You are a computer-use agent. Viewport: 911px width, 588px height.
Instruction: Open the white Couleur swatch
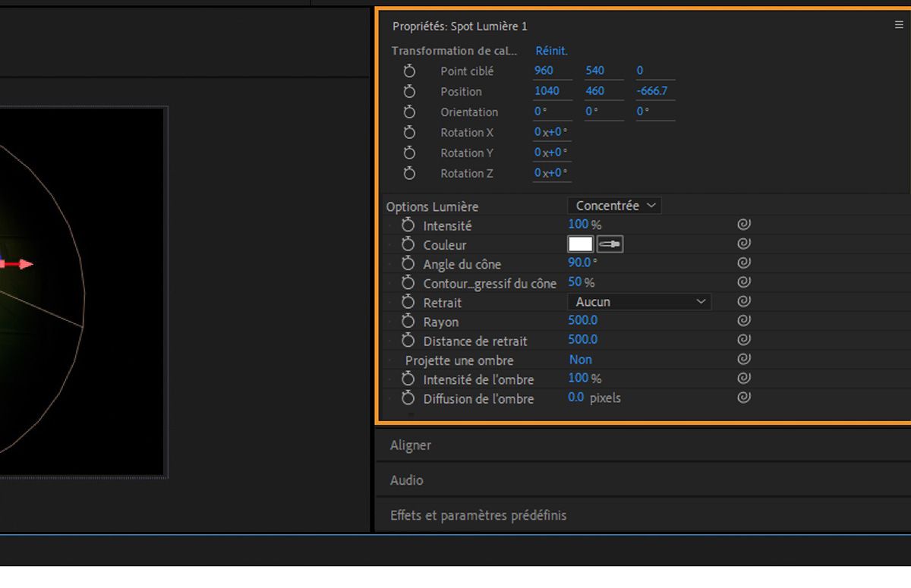(x=581, y=244)
